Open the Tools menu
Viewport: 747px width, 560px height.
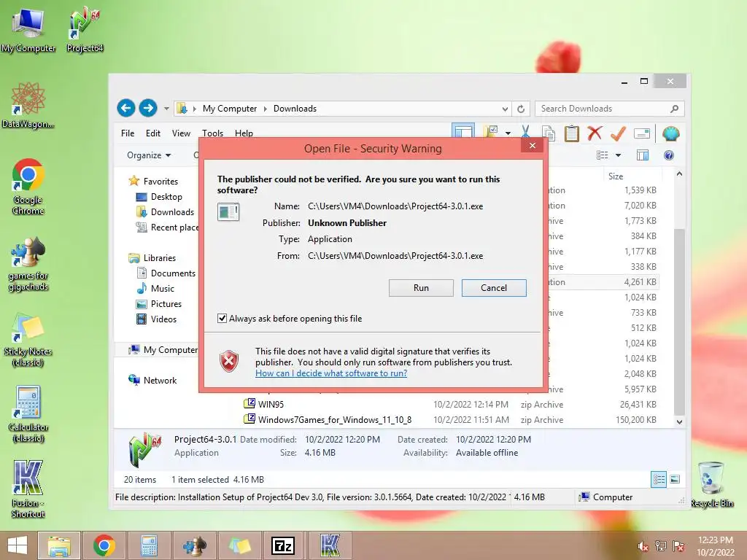tap(212, 133)
